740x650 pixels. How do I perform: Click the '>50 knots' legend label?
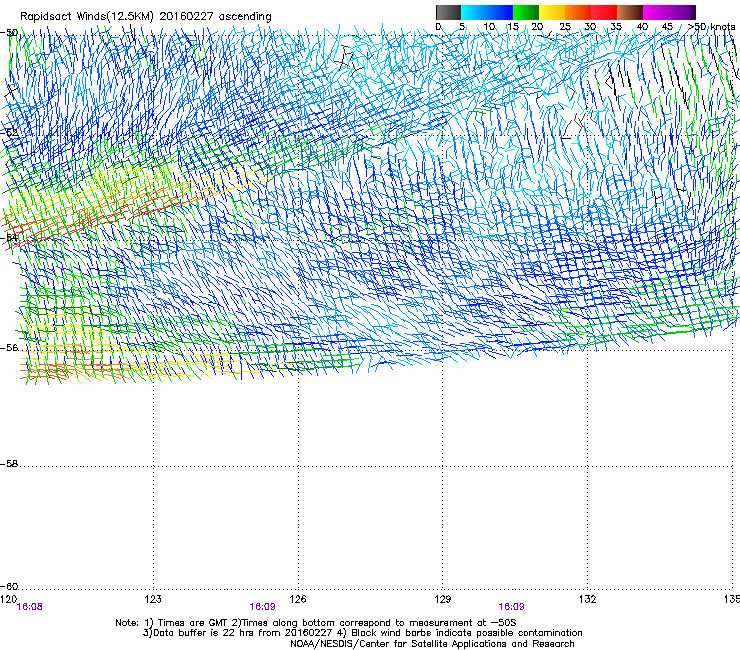click(712, 27)
